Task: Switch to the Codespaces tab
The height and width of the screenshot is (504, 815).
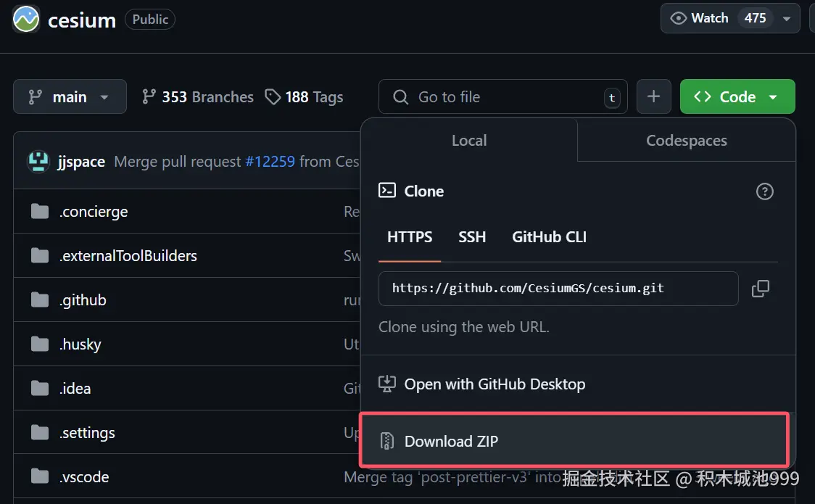Action: 686,140
